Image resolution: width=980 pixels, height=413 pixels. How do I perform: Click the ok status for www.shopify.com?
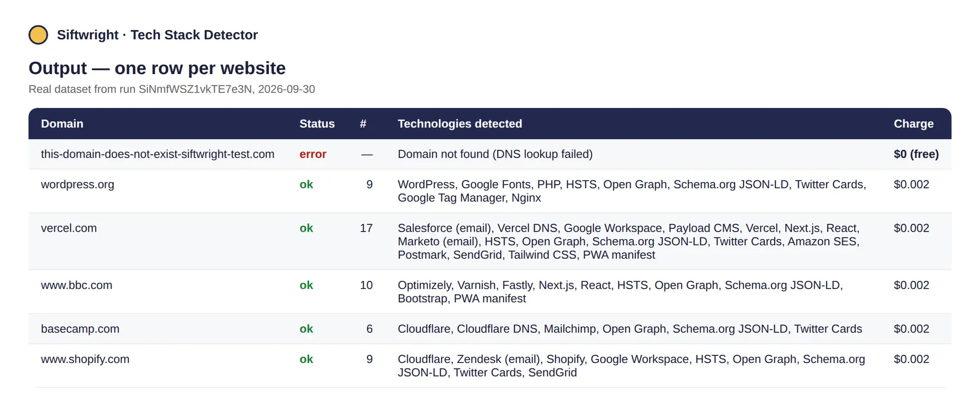tap(306, 360)
